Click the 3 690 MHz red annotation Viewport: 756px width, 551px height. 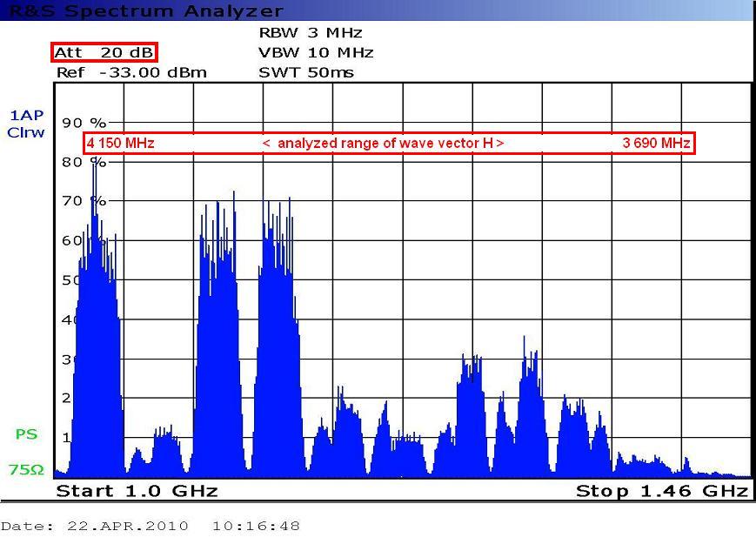[x=656, y=144]
